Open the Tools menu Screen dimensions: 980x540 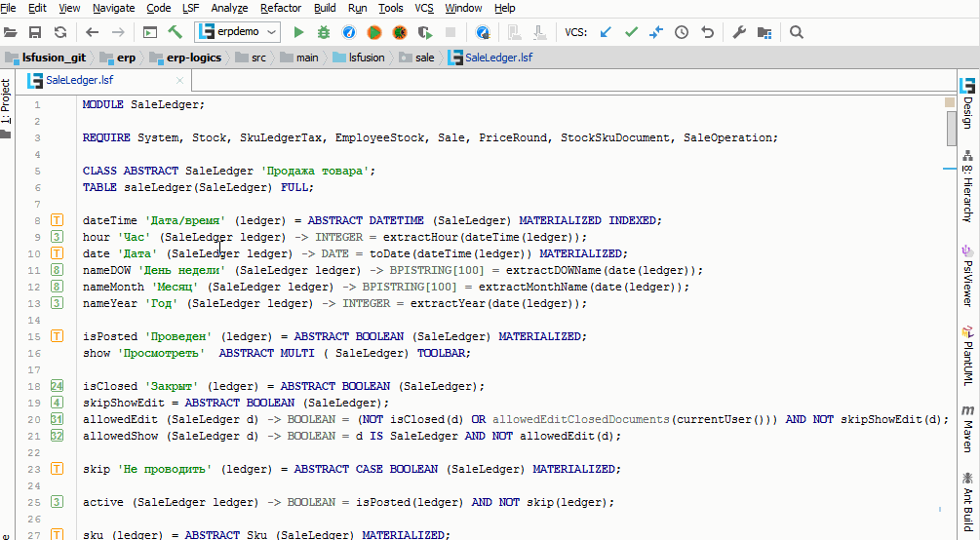[391, 8]
